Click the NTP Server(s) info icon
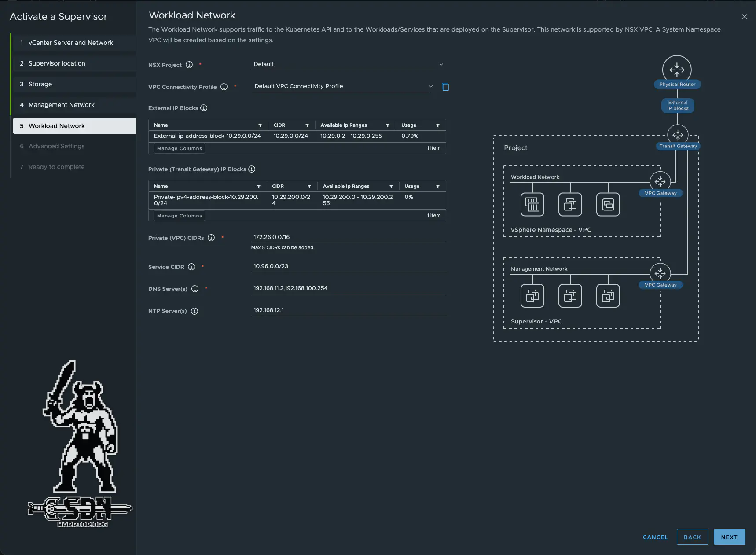The height and width of the screenshot is (555, 756). pos(194,311)
